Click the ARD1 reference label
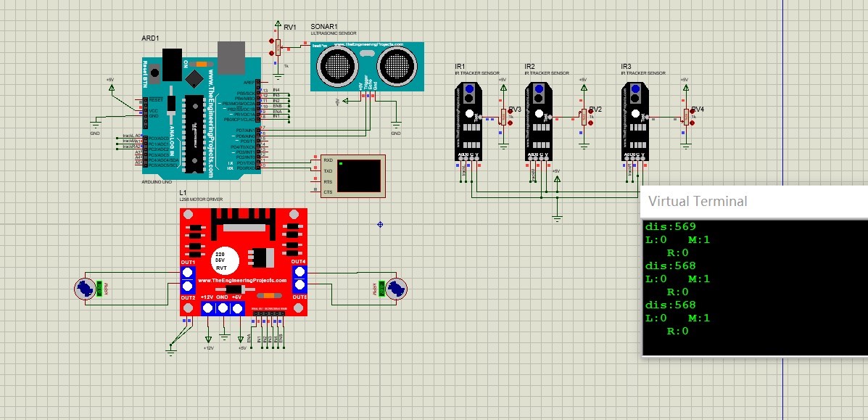Viewport: 868px width, 420px height. 150,38
